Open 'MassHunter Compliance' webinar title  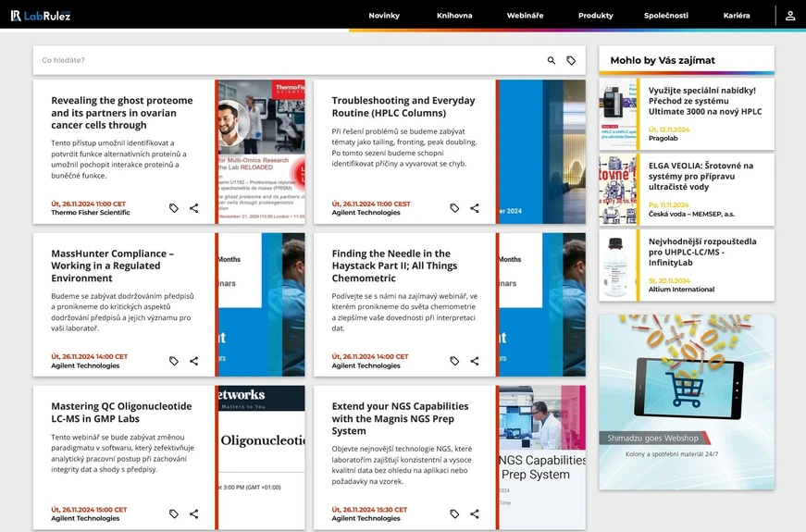(112, 266)
